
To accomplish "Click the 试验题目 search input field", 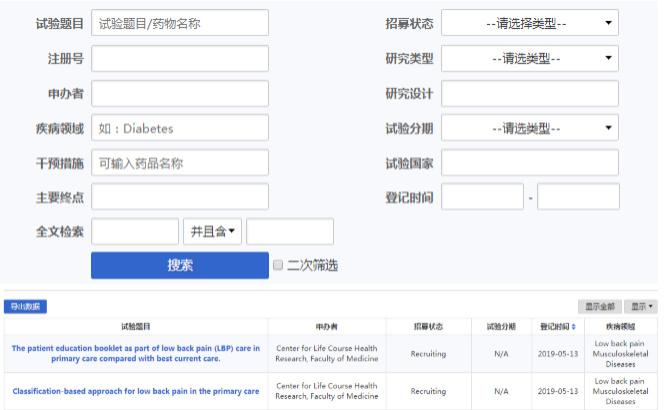I will 180,23.
